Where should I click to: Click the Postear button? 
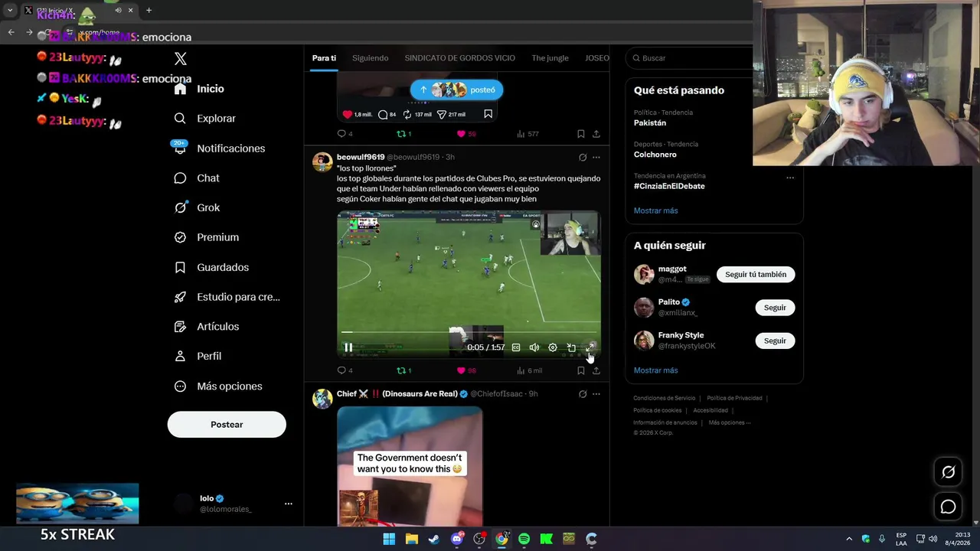tap(227, 425)
